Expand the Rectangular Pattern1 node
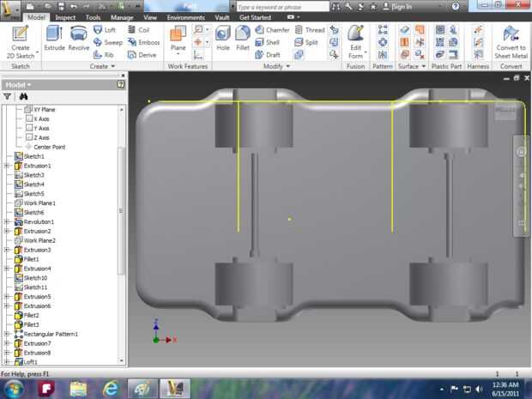This screenshot has height=399, width=532. point(7,334)
